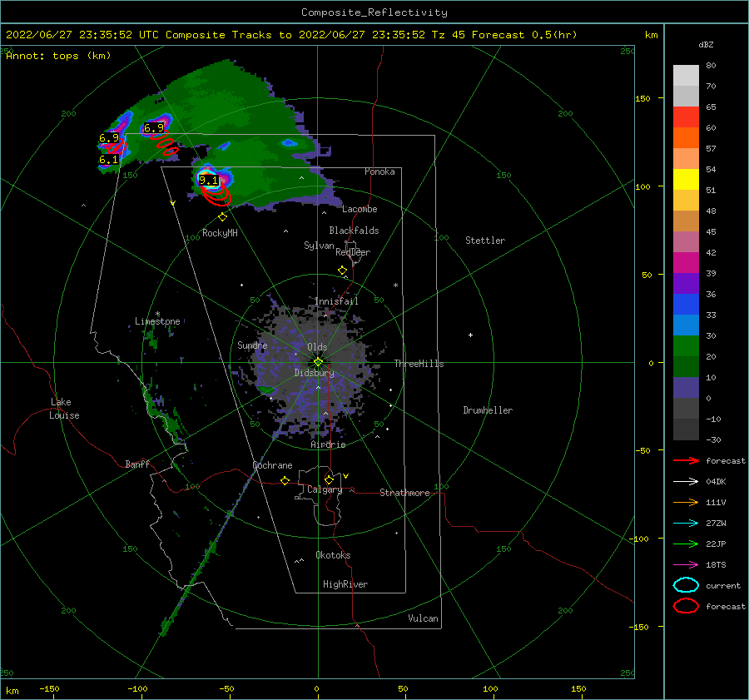Click the Airdrie town label
The image size is (749, 700).
pos(328,444)
